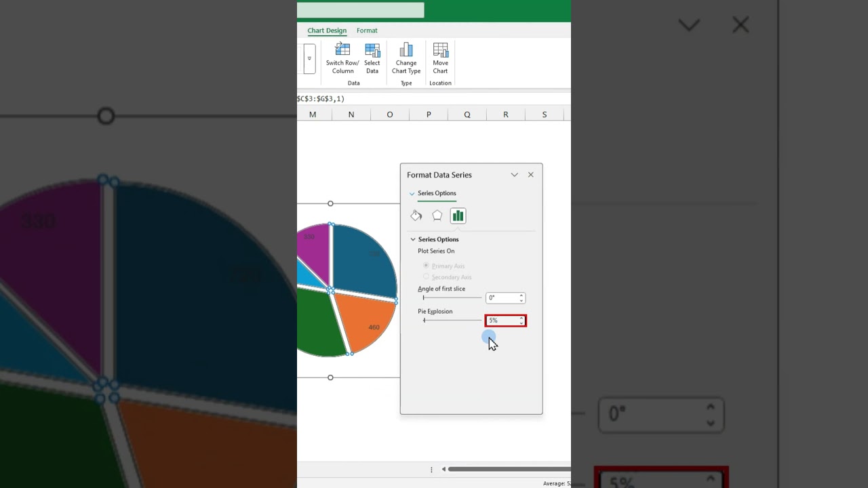The height and width of the screenshot is (488, 868).
Task: Collapse the Series Options section
Action: [413, 239]
